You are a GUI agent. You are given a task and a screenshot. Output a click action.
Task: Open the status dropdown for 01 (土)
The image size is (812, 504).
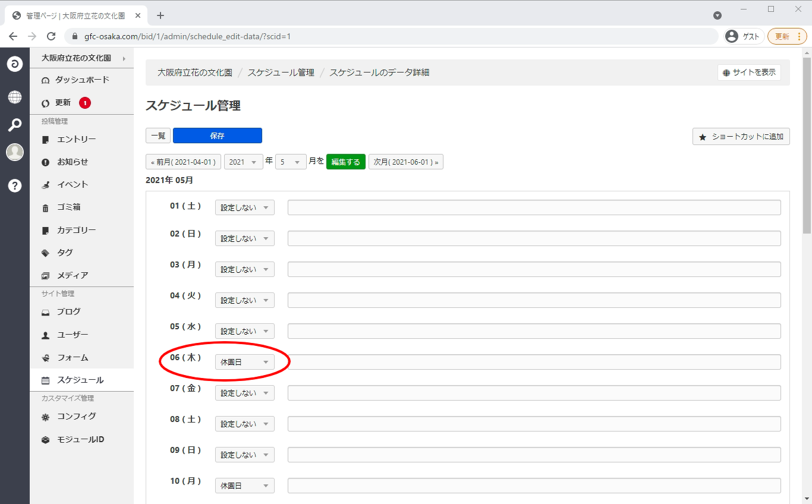click(x=244, y=207)
